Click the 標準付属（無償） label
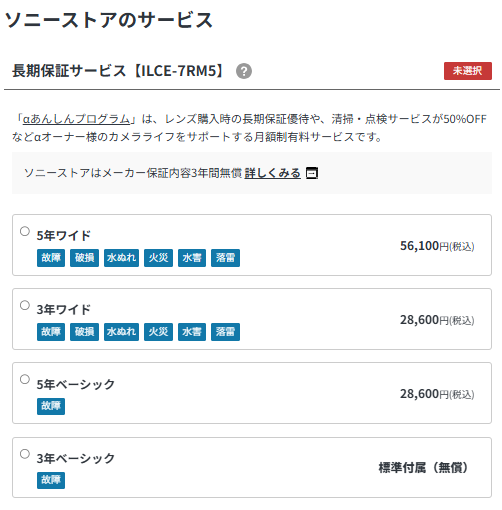Viewport: 502px width, 510px height. click(x=424, y=468)
